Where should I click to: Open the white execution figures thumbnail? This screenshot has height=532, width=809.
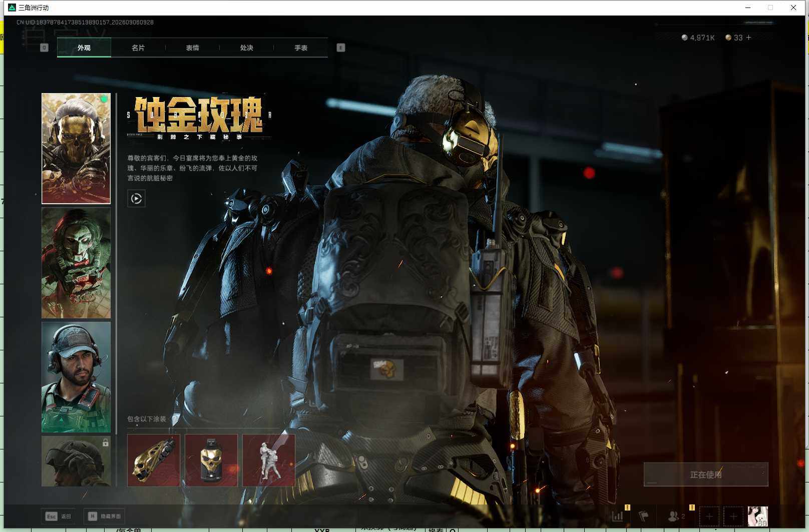pyautogui.click(x=269, y=460)
